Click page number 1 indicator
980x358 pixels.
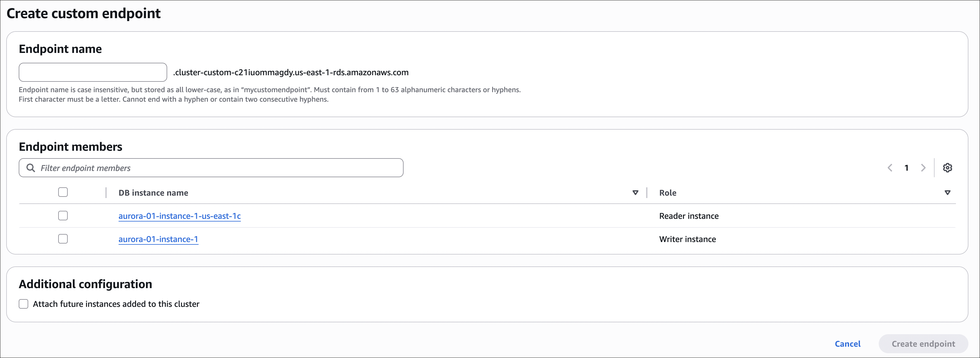[907, 168]
